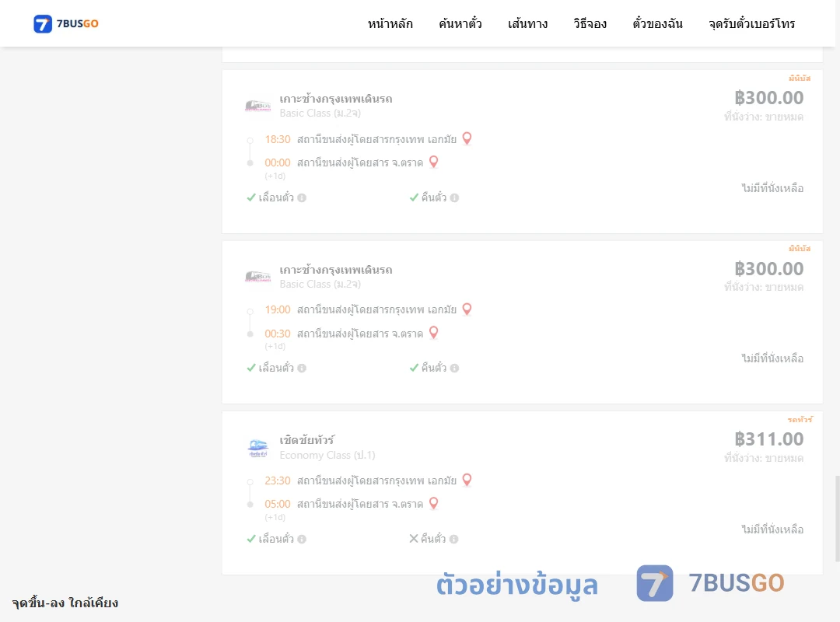Click the 19:00 departure time
The image size is (840, 622).
tap(278, 309)
